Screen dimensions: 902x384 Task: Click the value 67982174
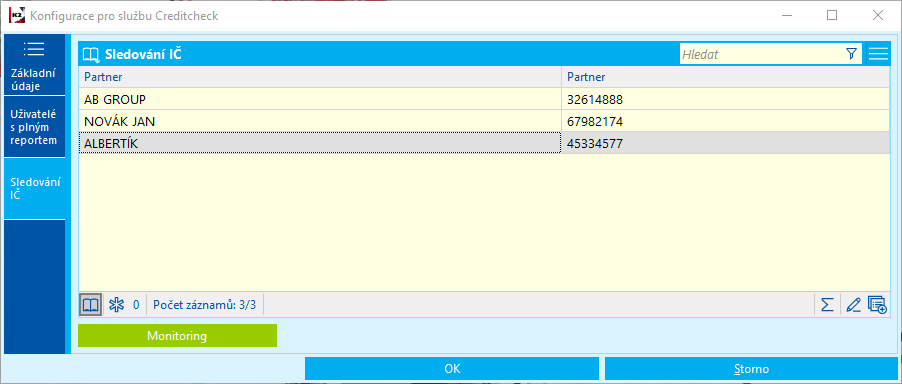pos(595,122)
